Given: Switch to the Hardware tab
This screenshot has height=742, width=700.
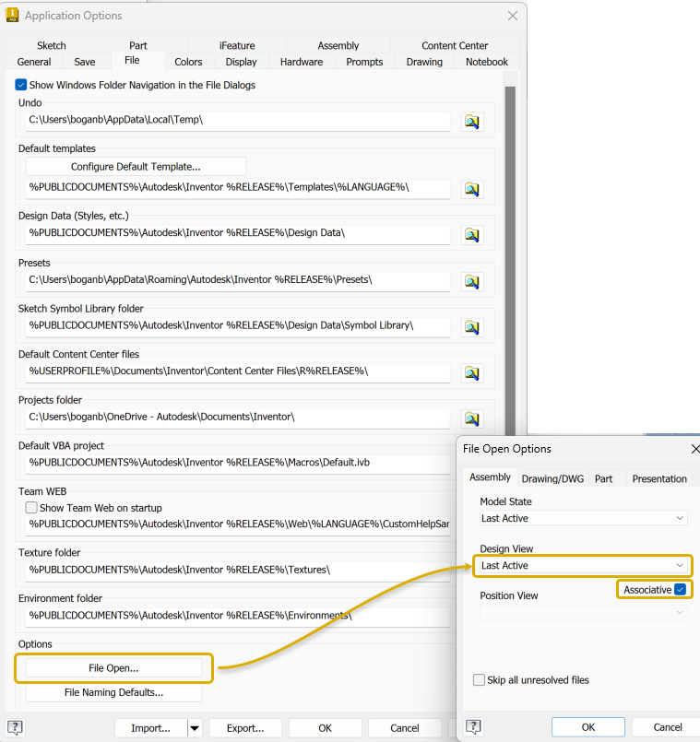Looking at the screenshot, I should (x=302, y=62).
